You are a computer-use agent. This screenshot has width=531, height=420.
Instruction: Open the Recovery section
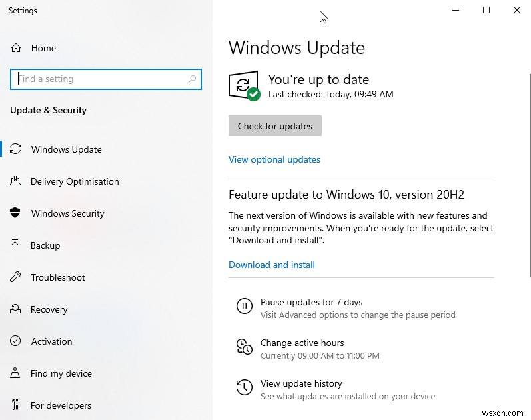click(x=49, y=309)
